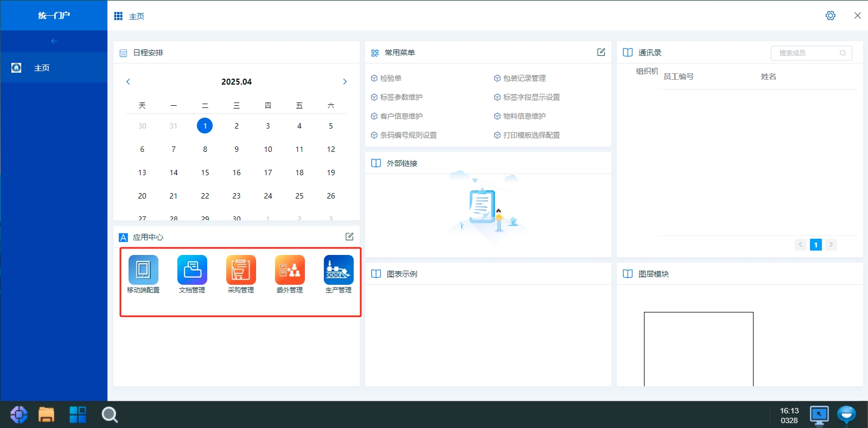Select date 24 on the calendar
This screenshot has width=868, height=428.
[x=268, y=196]
